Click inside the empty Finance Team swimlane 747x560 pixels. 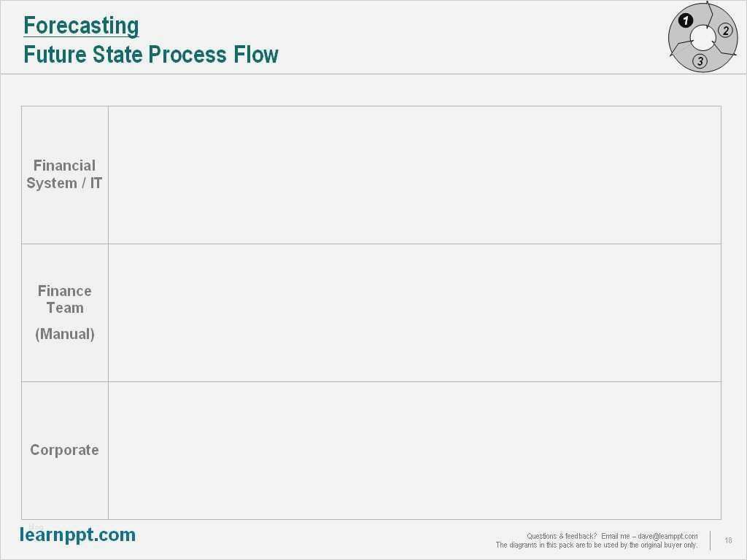(414, 313)
